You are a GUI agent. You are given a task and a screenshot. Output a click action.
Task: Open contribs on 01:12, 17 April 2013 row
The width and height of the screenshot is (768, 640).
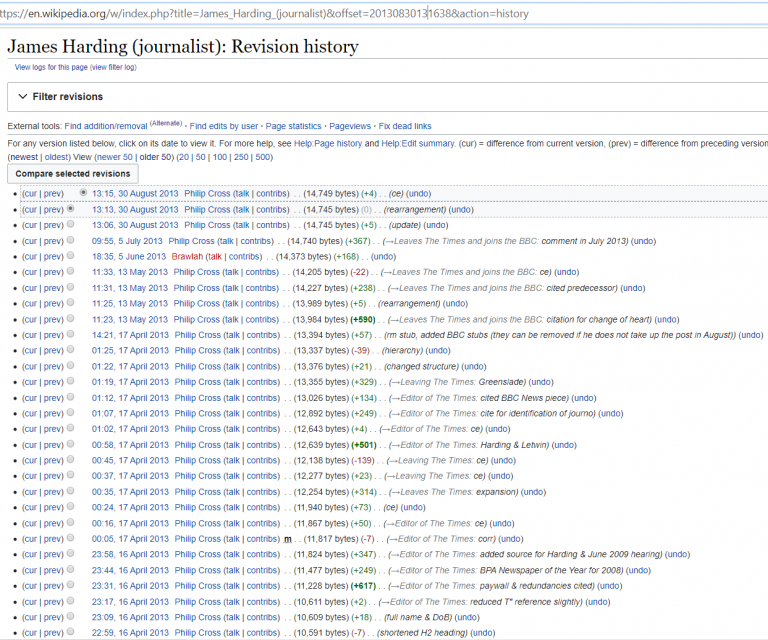click(262, 398)
